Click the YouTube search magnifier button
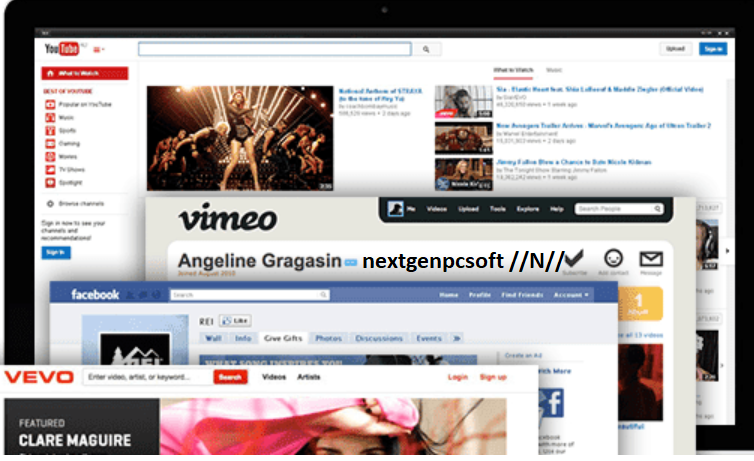 point(427,49)
